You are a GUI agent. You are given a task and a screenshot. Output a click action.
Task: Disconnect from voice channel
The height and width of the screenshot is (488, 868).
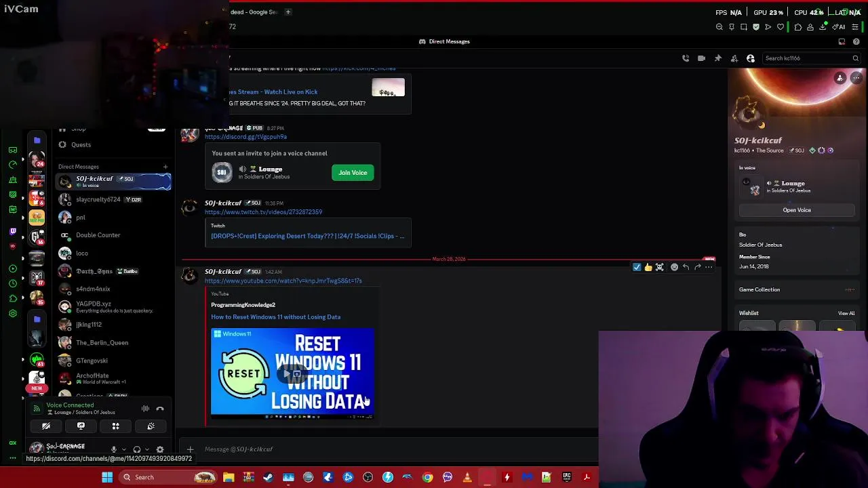(x=160, y=409)
